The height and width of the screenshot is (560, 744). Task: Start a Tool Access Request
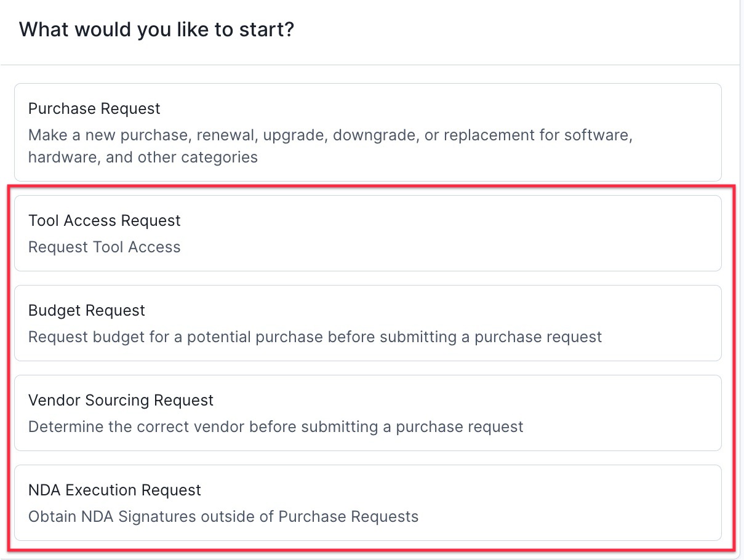coord(367,233)
